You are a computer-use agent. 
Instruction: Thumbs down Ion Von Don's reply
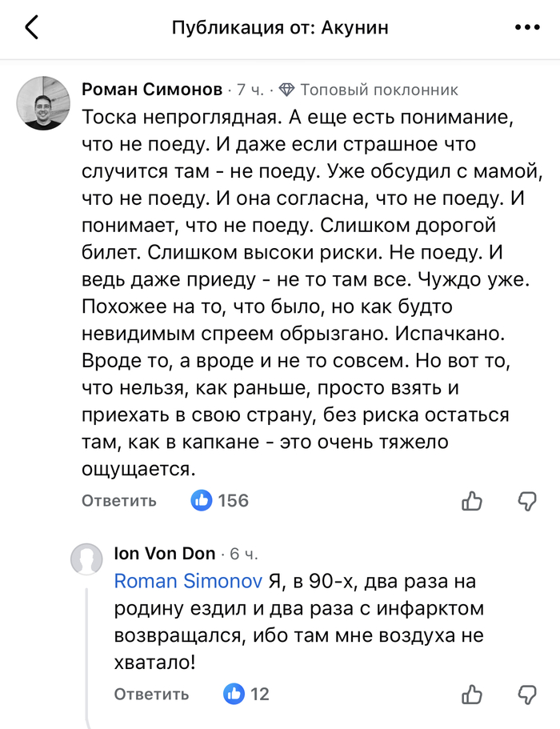(527, 694)
